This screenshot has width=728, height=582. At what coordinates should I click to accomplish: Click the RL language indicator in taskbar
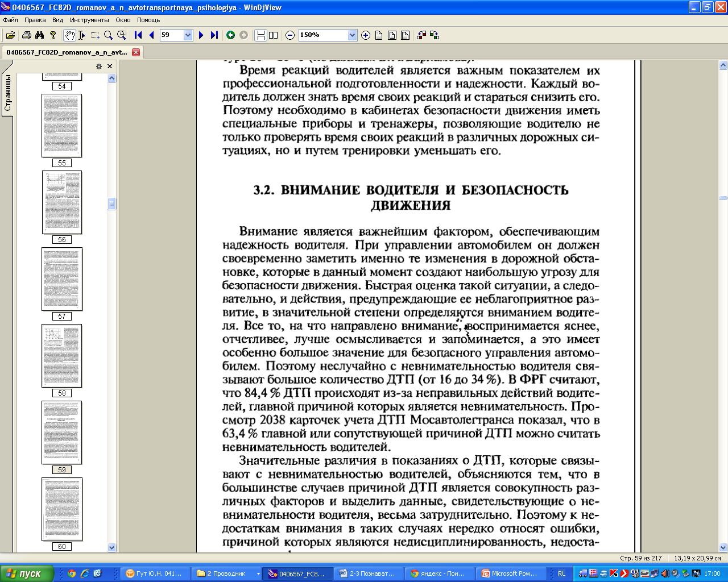click(x=561, y=573)
